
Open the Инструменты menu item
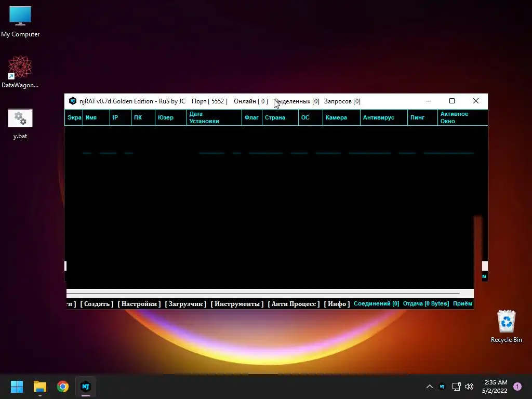click(237, 303)
